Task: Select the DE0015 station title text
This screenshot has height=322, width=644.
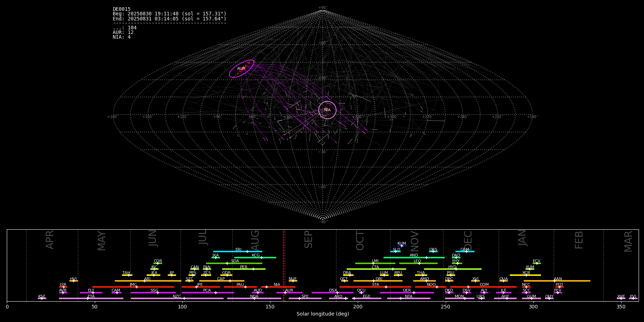Action: click(x=122, y=9)
